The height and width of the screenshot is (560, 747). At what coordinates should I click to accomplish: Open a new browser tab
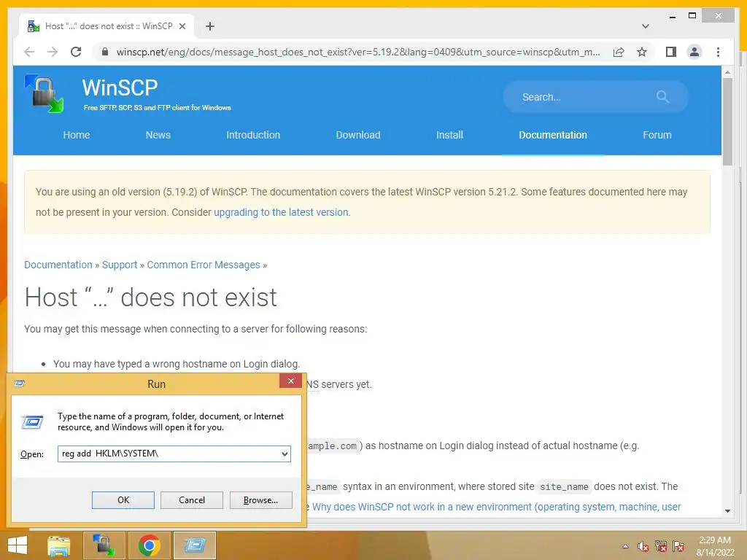pos(210,26)
